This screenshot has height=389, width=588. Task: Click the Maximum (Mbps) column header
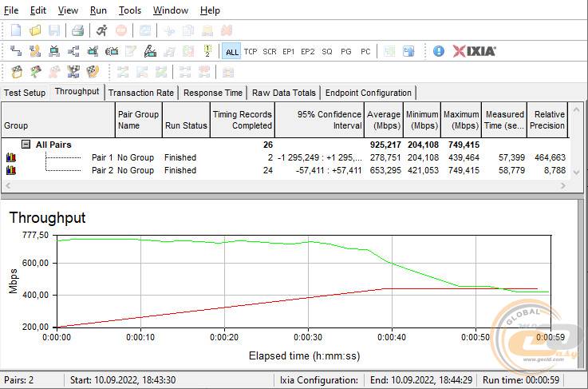(461, 120)
